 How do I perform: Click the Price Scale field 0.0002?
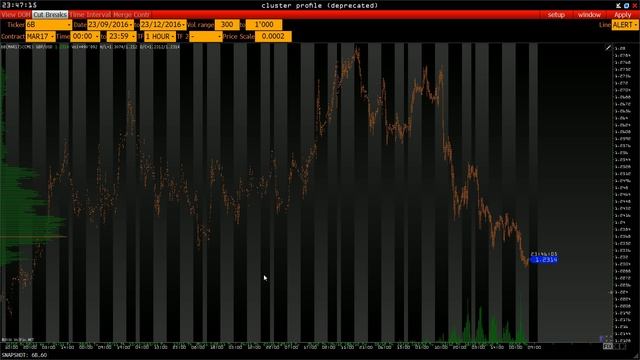(x=273, y=36)
